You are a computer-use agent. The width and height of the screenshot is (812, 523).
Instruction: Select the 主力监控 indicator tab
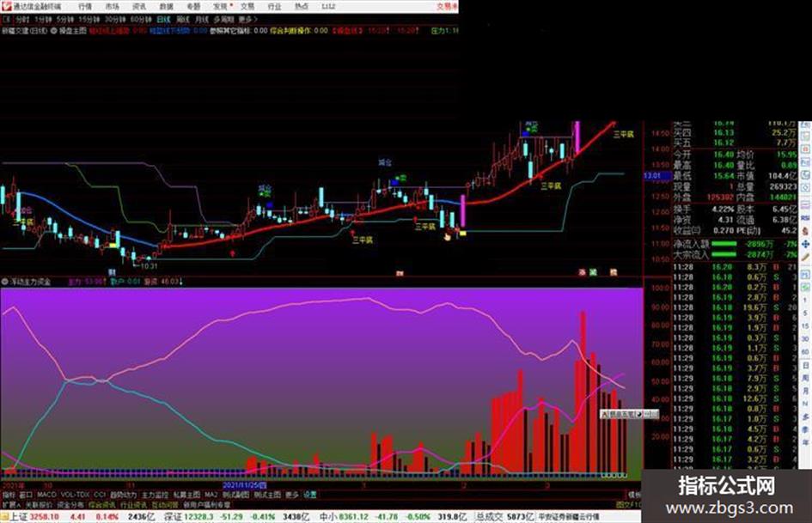[x=155, y=495]
